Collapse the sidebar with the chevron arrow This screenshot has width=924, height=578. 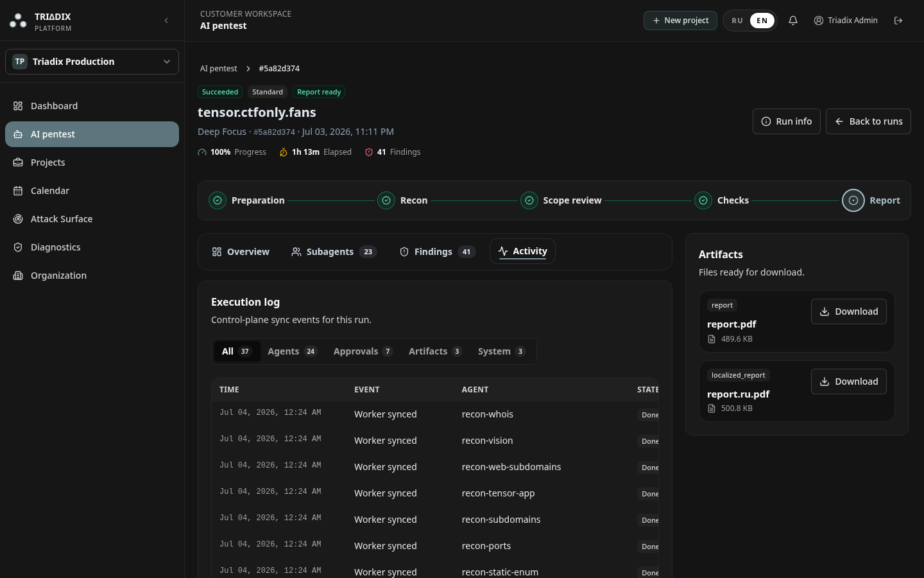click(x=166, y=21)
